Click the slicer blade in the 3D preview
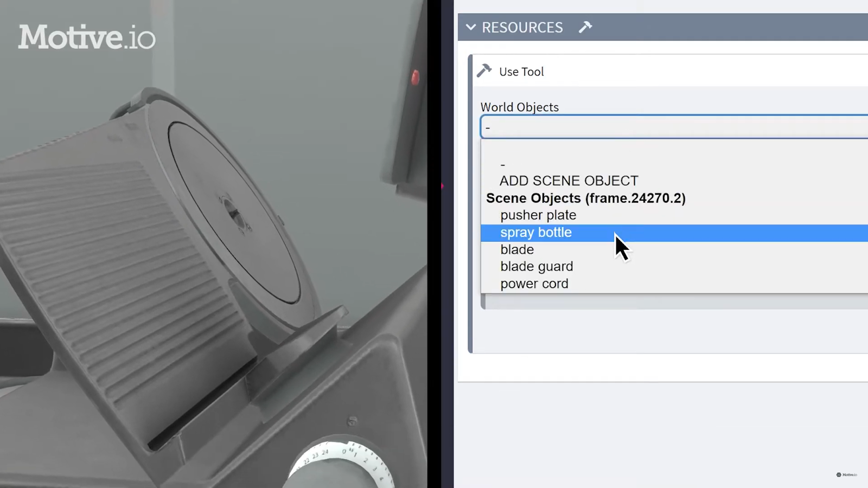The width and height of the screenshot is (868, 488). click(233, 211)
